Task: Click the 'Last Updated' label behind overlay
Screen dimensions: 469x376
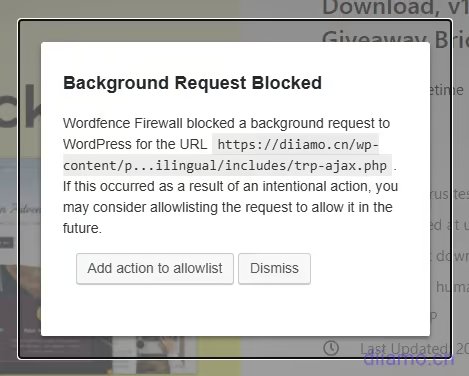Action: coord(404,349)
